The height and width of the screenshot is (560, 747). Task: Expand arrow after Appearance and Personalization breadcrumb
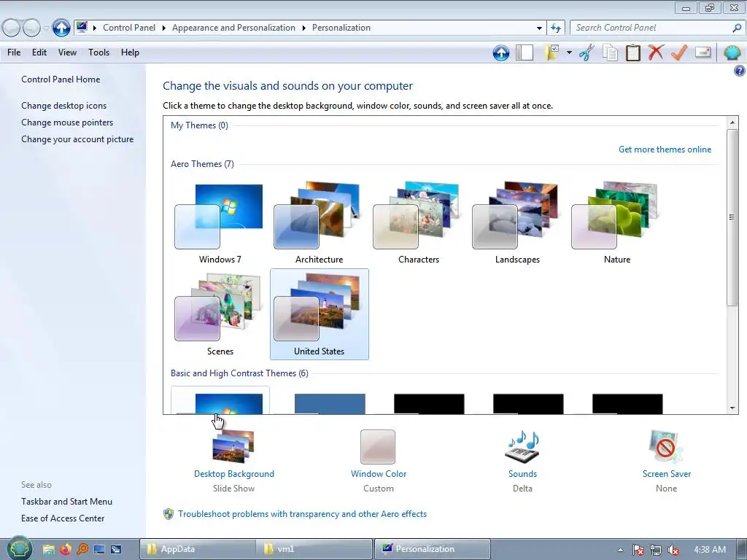pyautogui.click(x=303, y=28)
